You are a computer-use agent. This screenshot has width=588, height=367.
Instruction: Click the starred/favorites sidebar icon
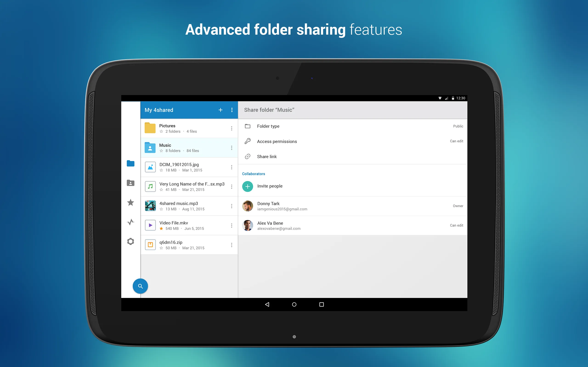tap(130, 202)
